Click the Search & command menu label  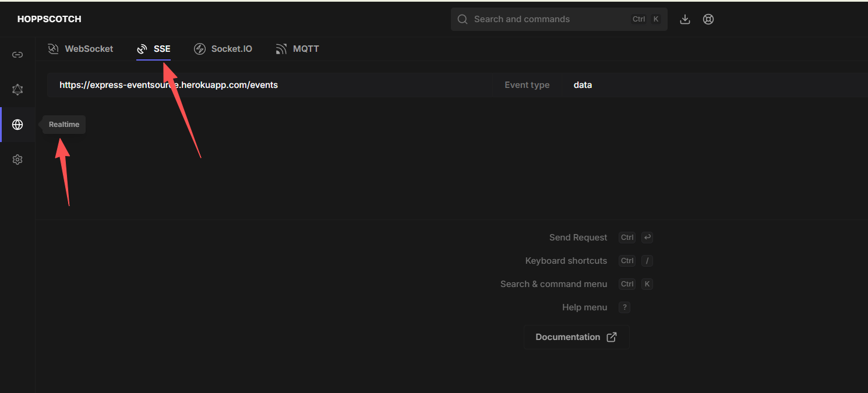[x=553, y=284]
